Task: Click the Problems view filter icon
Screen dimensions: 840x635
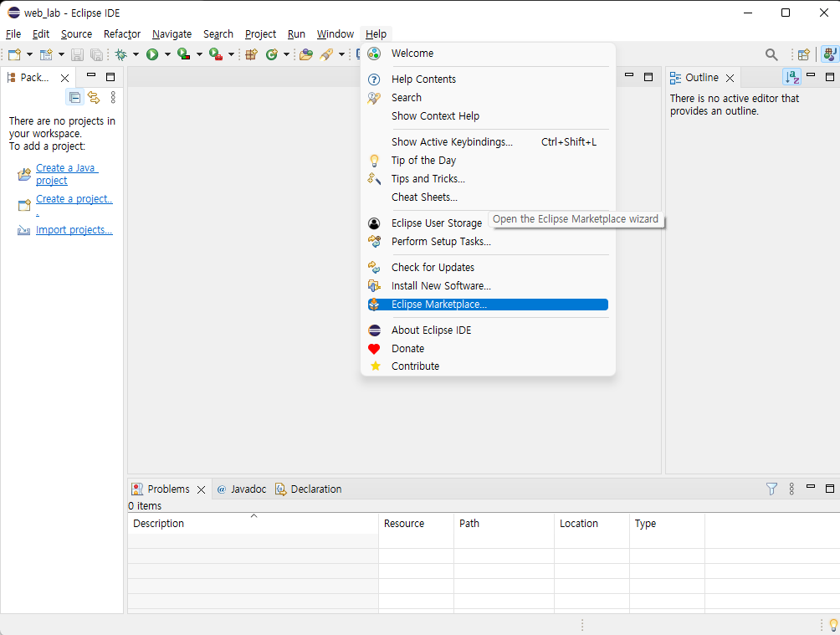Action: coord(771,489)
